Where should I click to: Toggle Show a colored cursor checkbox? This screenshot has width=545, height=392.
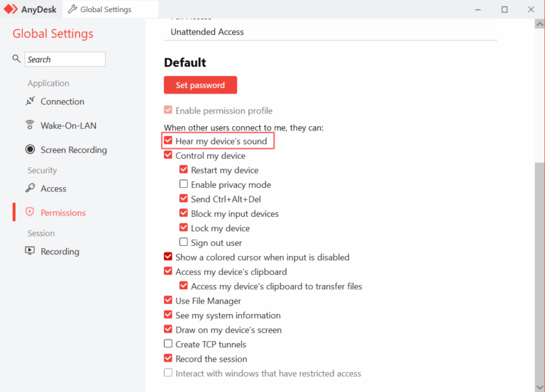tap(168, 257)
